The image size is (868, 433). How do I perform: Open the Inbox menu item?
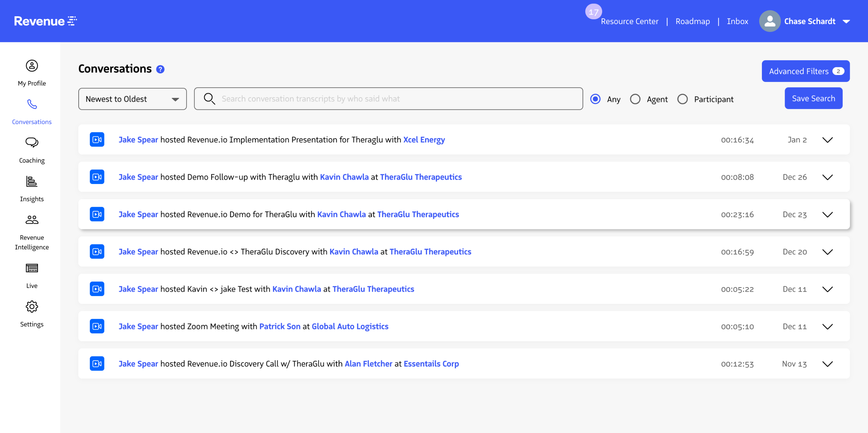point(737,21)
